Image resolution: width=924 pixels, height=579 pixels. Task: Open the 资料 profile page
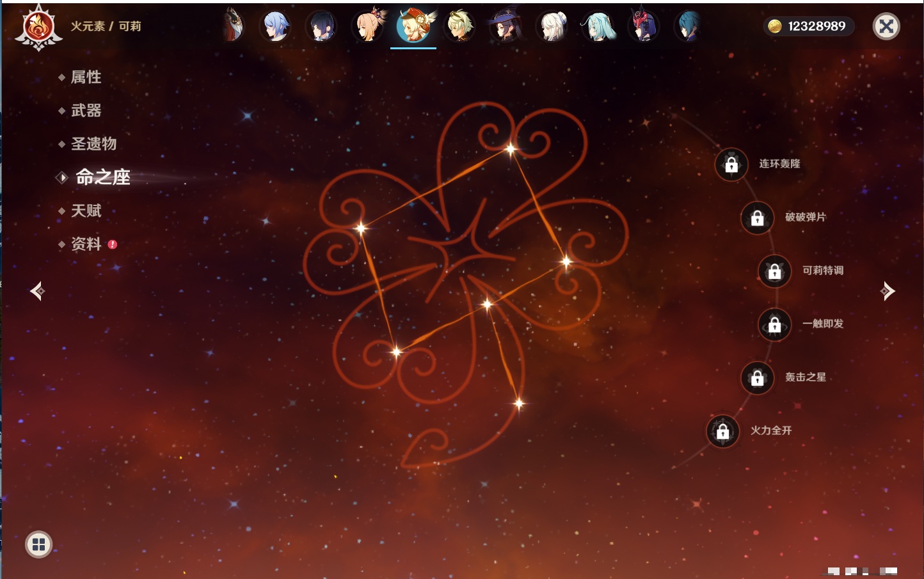[86, 244]
